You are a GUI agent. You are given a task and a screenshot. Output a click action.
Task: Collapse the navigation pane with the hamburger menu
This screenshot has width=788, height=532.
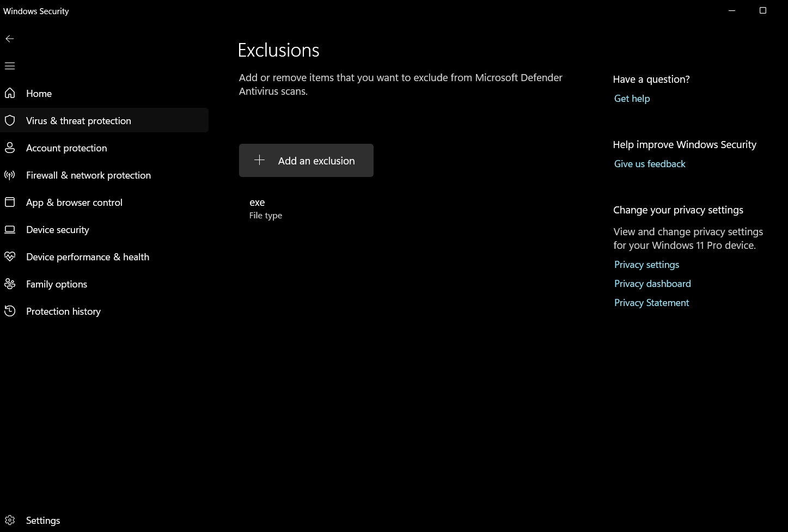click(x=10, y=65)
